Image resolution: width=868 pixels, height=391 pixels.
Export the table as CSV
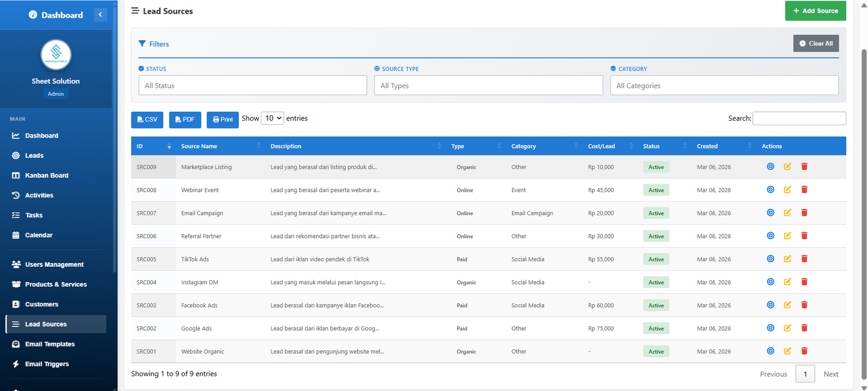tap(147, 119)
